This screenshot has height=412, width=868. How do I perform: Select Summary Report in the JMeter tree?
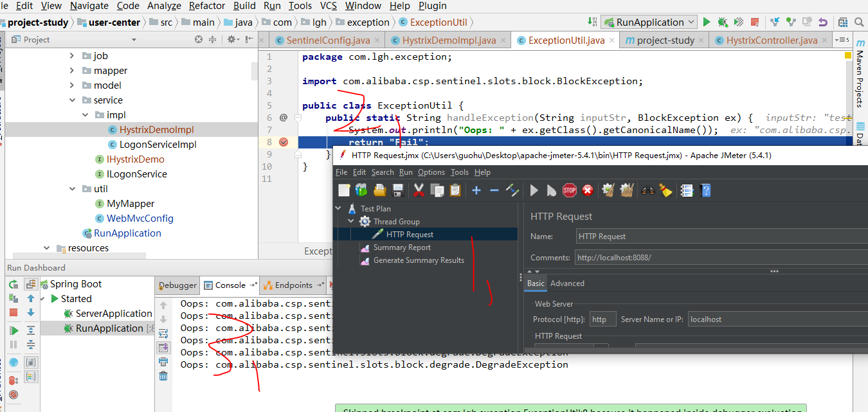402,247
